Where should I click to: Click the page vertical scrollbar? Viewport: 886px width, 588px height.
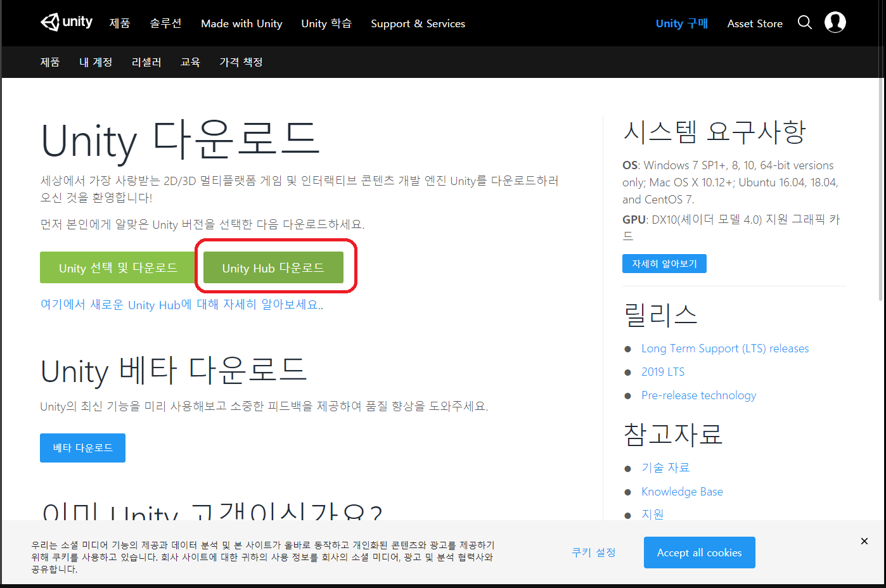pos(882,189)
